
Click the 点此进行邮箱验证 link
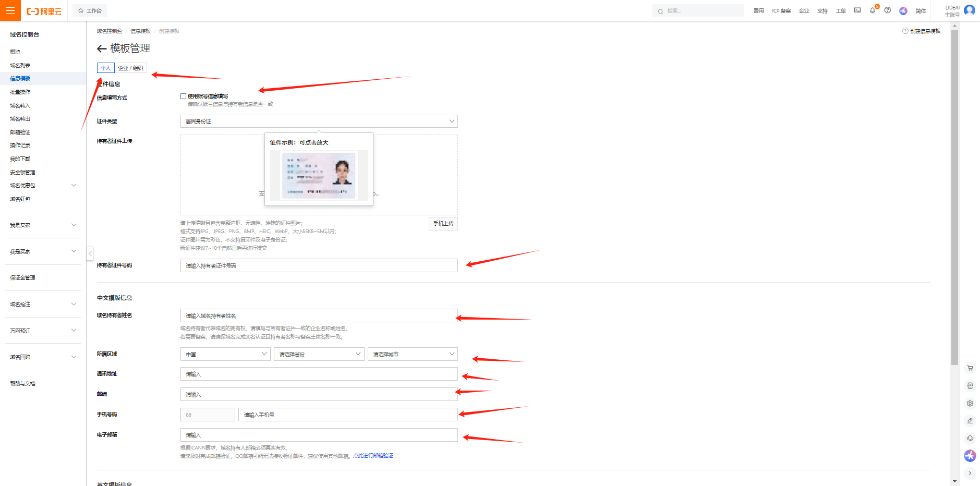373,456
